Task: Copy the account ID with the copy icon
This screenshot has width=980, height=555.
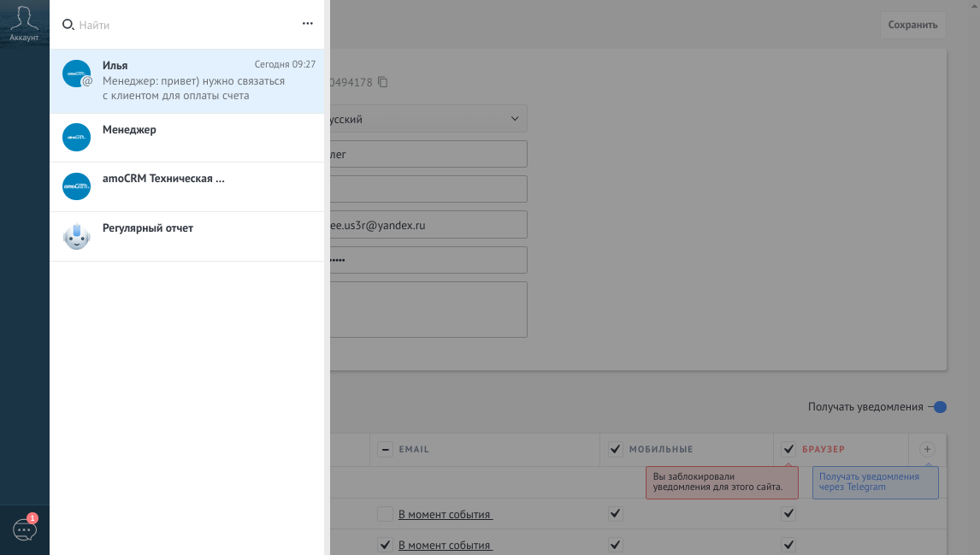Action: coord(383,82)
